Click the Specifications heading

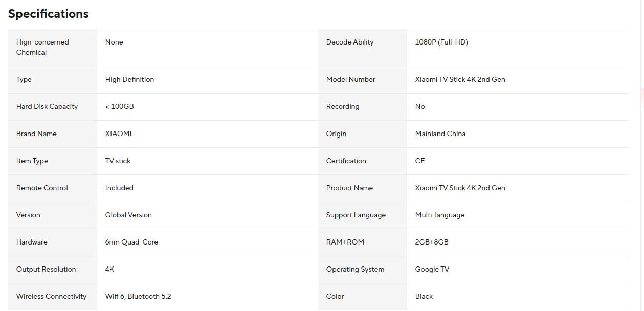pos(48,14)
